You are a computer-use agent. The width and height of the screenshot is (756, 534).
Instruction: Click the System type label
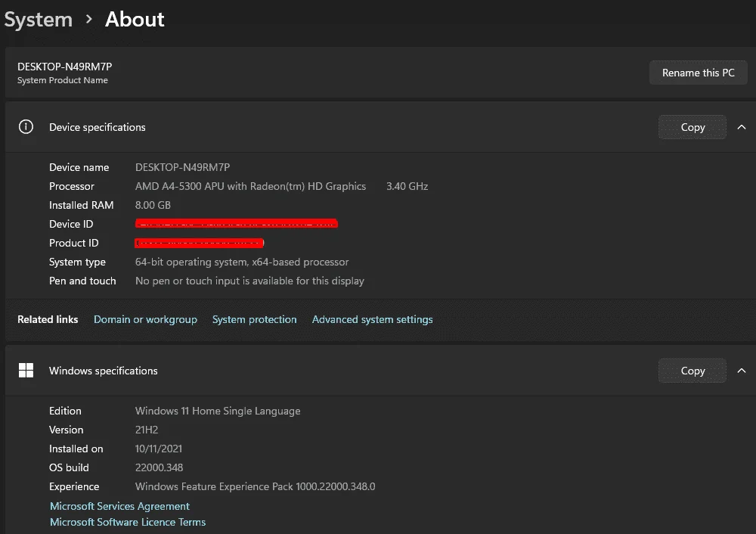pos(77,262)
